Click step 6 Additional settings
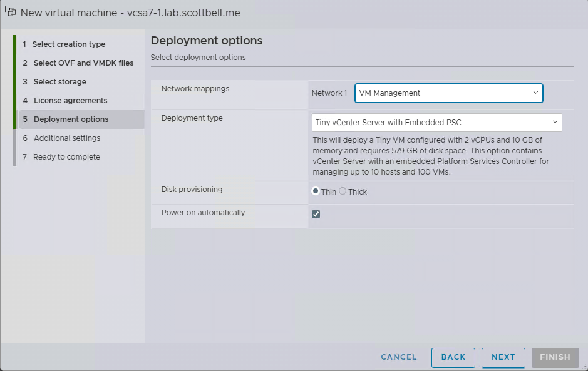Image resolution: width=588 pixels, height=371 pixels. click(66, 138)
